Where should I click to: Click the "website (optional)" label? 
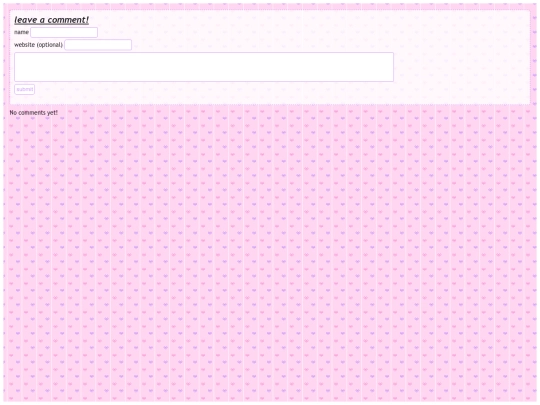[39, 45]
